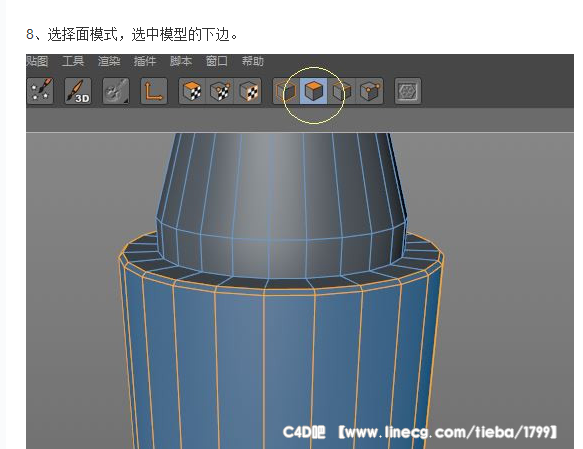Open the 工具 menu

pos(73,61)
